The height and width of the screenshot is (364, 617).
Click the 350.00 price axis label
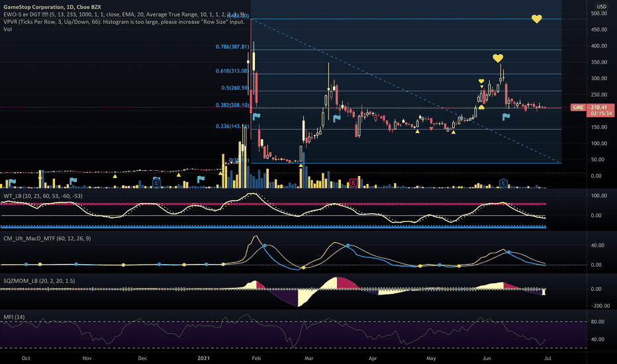tap(599, 62)
